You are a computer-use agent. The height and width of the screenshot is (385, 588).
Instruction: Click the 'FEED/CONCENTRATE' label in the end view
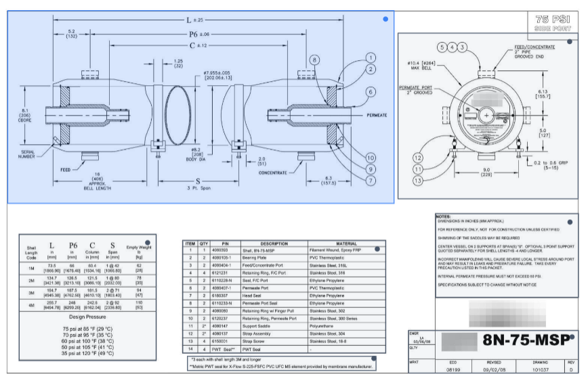[534, 47]
